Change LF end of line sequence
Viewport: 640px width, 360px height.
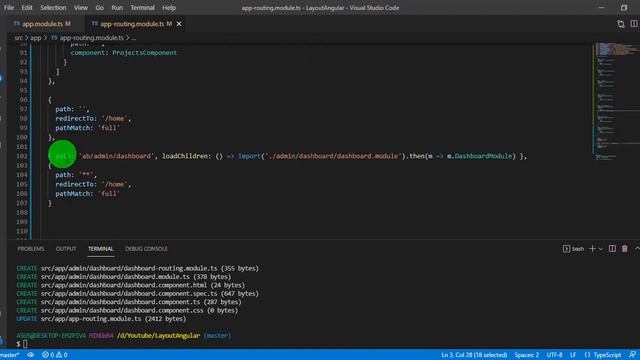point(573,355)
